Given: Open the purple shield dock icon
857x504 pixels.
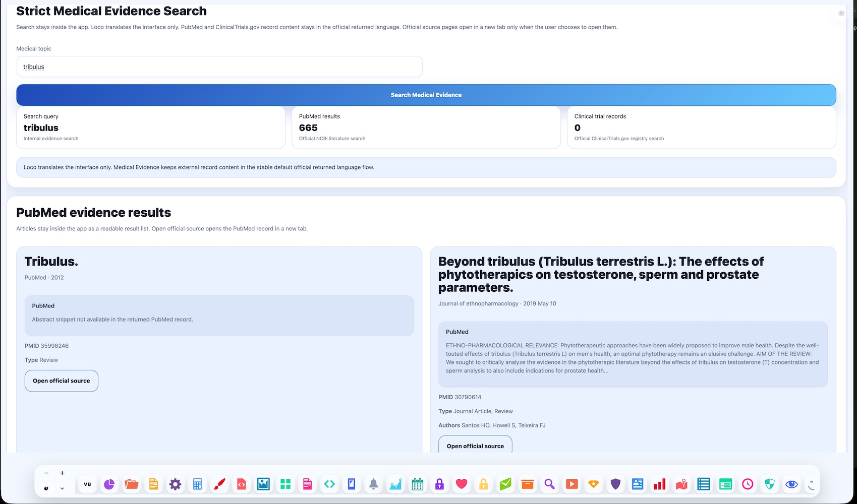Looking at the screenshot, I should 615,484.
